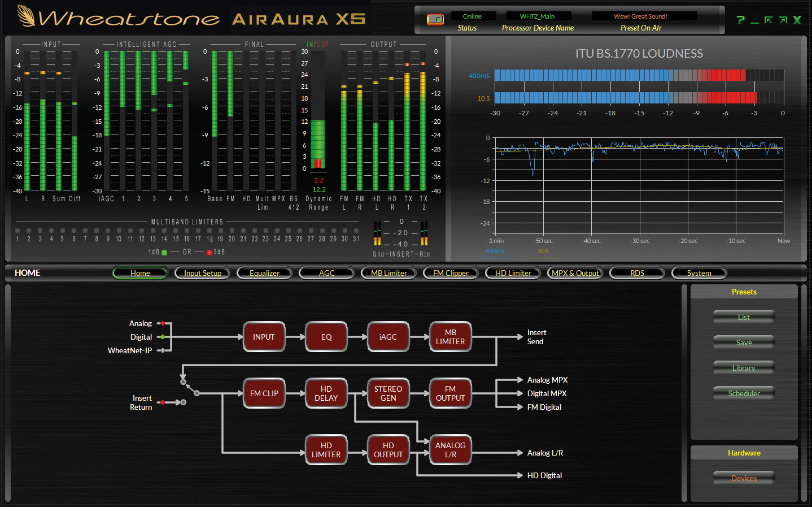Open the iAGC processing block
The height and width of the screenshot is (507, 812).
(x=388, y=337)
